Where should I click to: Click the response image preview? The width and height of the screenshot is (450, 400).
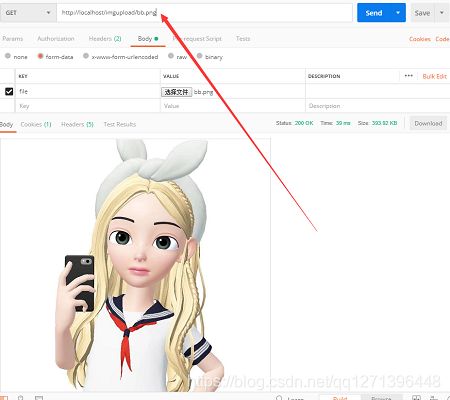[135, 265]
